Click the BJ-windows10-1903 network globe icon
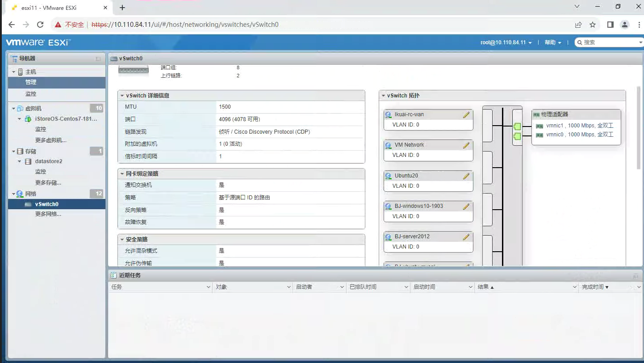 389,206
